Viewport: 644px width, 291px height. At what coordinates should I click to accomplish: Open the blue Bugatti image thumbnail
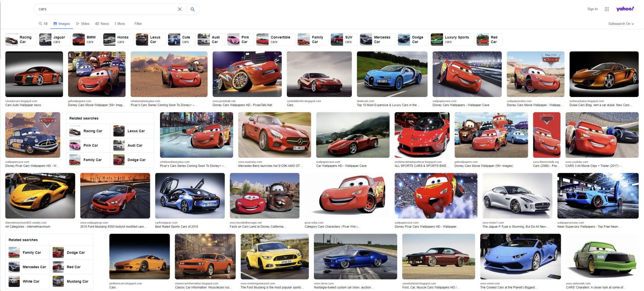(x=392, y=74)
